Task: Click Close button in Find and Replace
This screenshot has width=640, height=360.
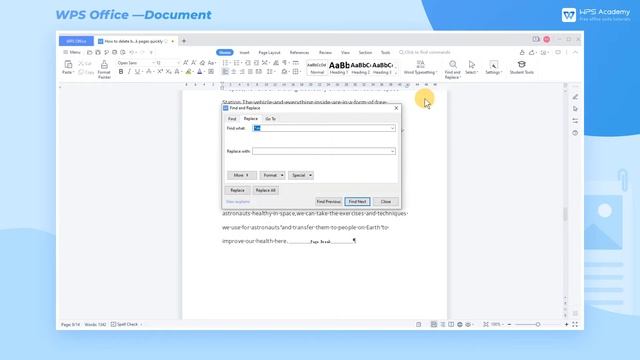Action: click(x=386, y=202)
